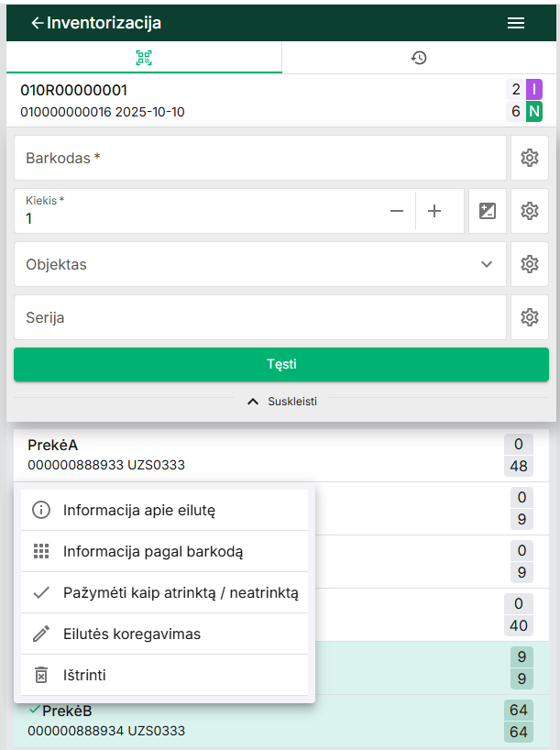Open settings gear for Objektas field

point(529,264)
